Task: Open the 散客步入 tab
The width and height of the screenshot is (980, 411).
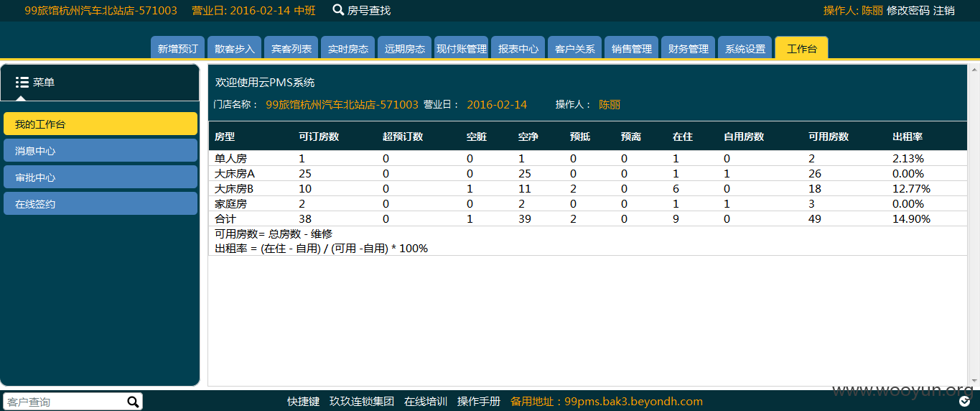Action: [235, 47]
